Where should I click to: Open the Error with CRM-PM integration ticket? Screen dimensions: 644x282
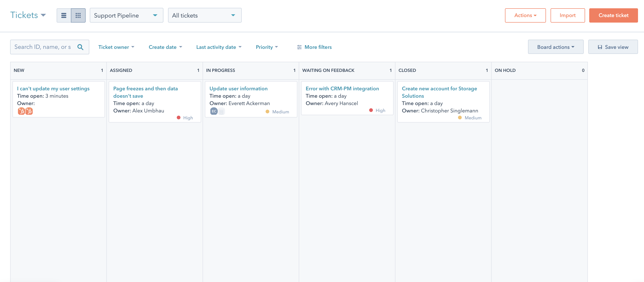pos(342,88)
